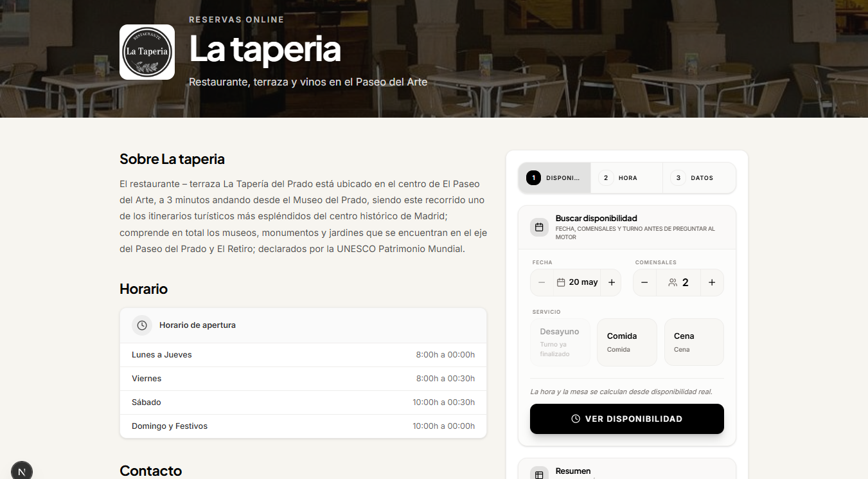Select the Desayuno service option
This screenshot has width=868, height=479.
(560, 342)
